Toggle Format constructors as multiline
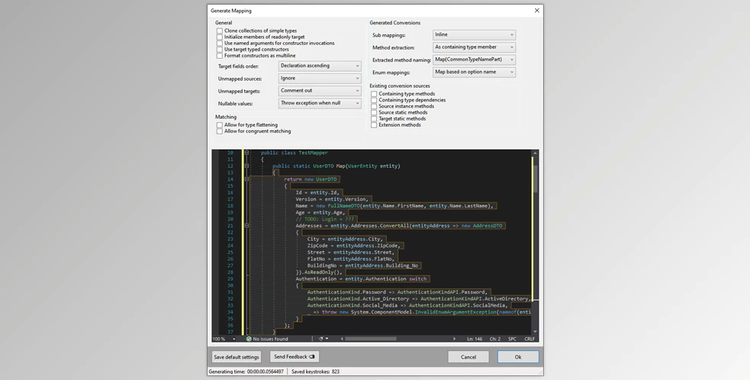The width and height of the screenshot is (750, 380). pyautogui.click(x=220, y=56)
